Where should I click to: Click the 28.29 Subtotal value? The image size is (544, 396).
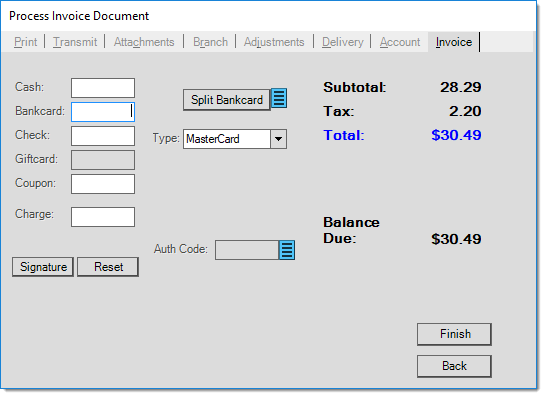click(x=461, y=87)
